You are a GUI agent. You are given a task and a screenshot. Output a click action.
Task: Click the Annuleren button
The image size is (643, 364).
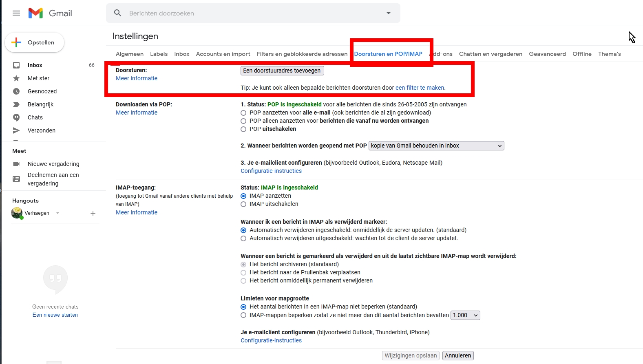pyautogui.click(x=457, y=355)
